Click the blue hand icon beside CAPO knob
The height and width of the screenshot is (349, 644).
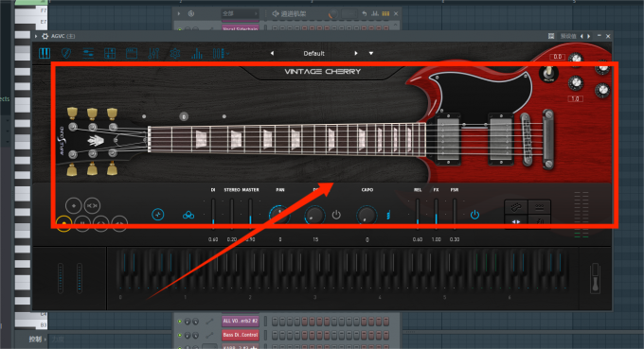[x=388, y=215]
